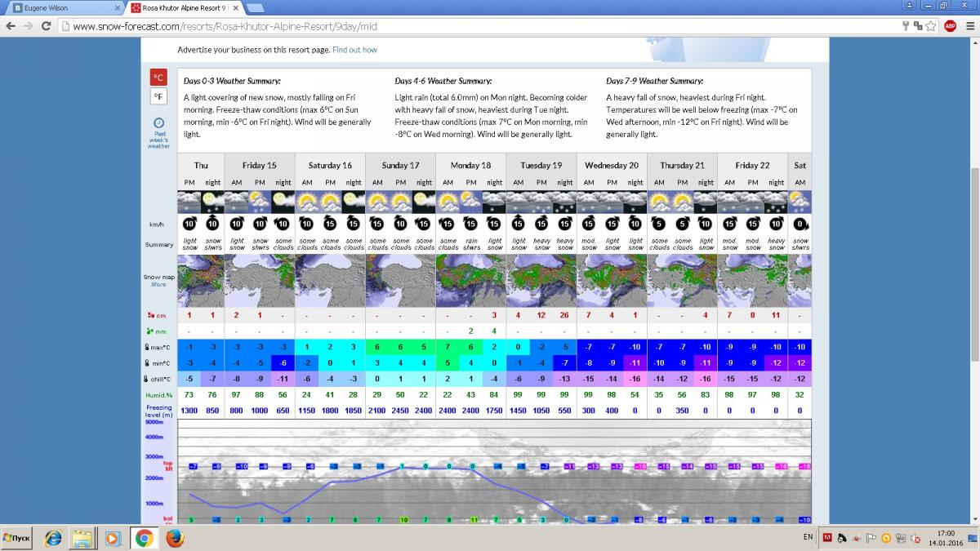Viewport: 980px width, 551px height.
Task: Follow the 'Find out how' link
Action: coord(354,50)
